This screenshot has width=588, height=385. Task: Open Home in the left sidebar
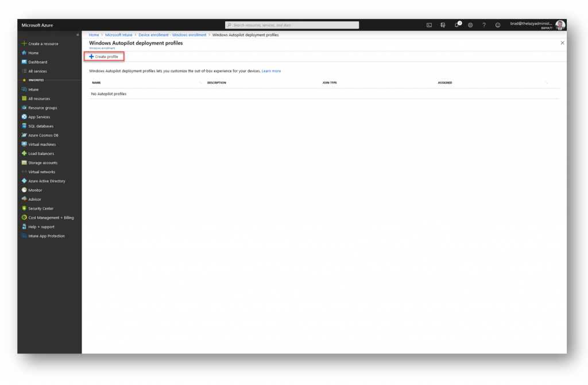(33, 53)
